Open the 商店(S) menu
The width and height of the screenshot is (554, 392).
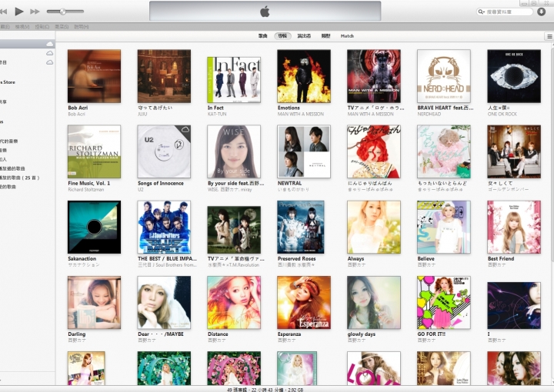62,27
